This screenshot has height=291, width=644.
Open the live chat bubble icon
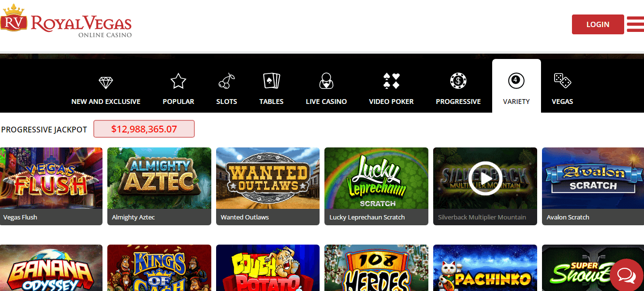pos(627,275)
